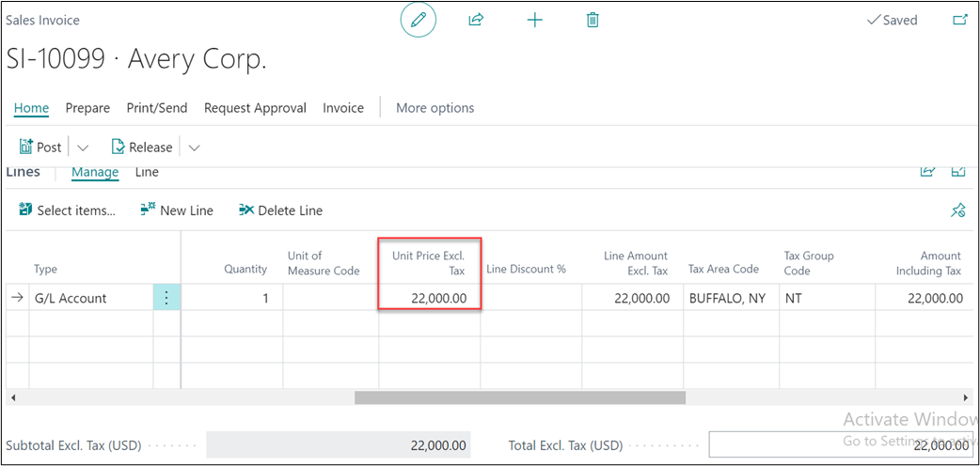This screenshot has width=980, height=466.
Task: Click Delete Line button
Action: 280,210
